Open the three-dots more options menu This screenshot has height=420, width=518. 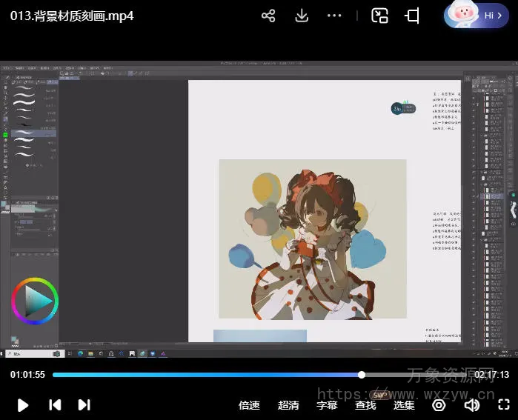coord(334,16)
